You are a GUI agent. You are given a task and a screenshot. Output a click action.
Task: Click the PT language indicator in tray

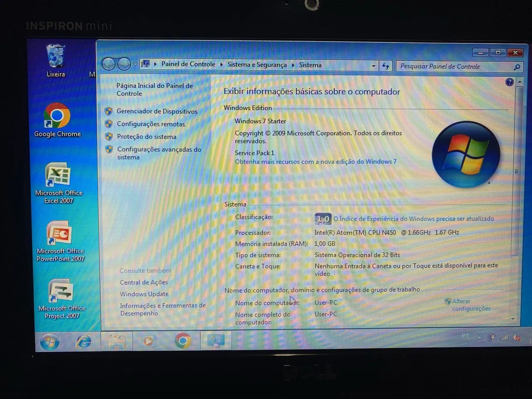[x=465, y=336]
